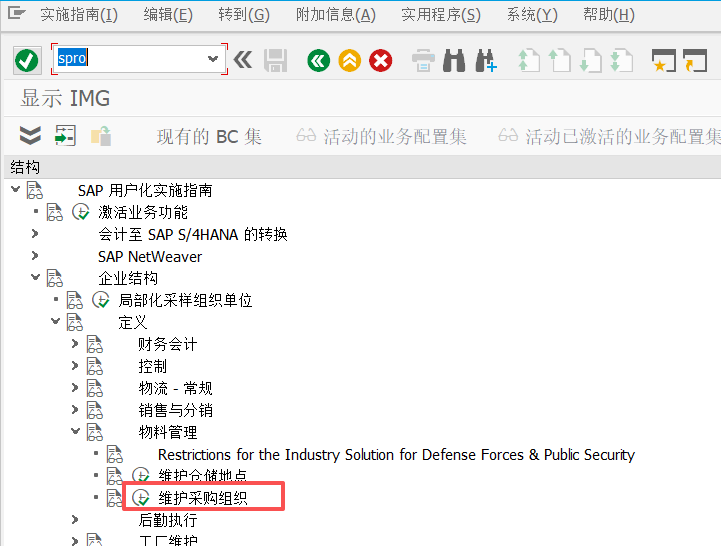Open documentation icon for Restrictions for the Industry Solution
Viewport: 721px width, 546px height.
[115, 454]
